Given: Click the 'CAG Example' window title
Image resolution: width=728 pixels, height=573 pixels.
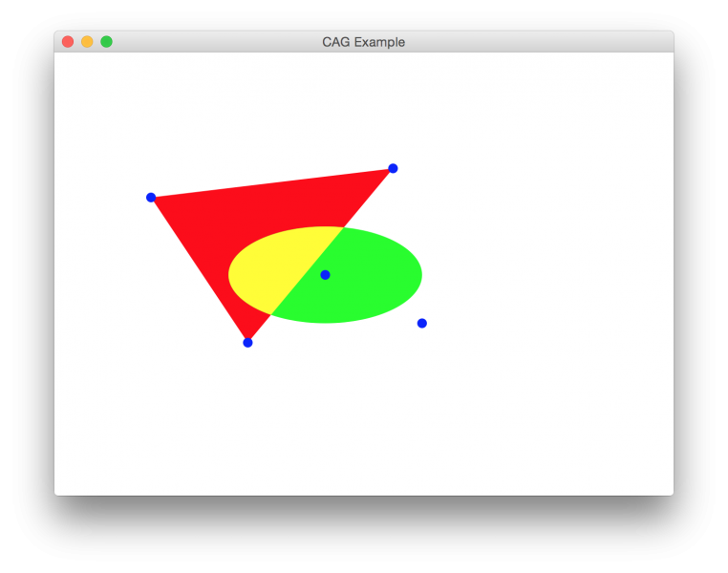Looking at the screenshot, I should click(x=364, y=42).
